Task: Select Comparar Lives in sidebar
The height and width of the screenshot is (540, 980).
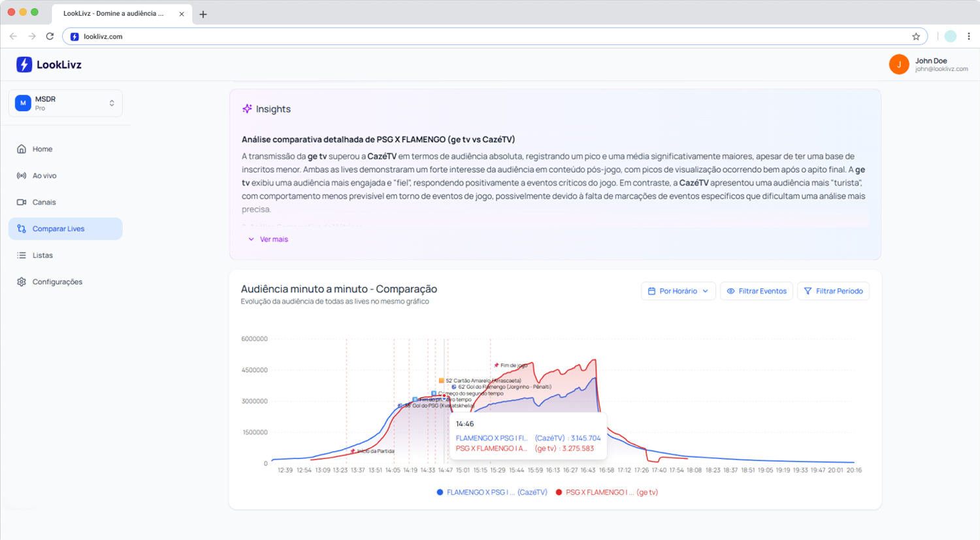Action: click(x=65, y=229)
